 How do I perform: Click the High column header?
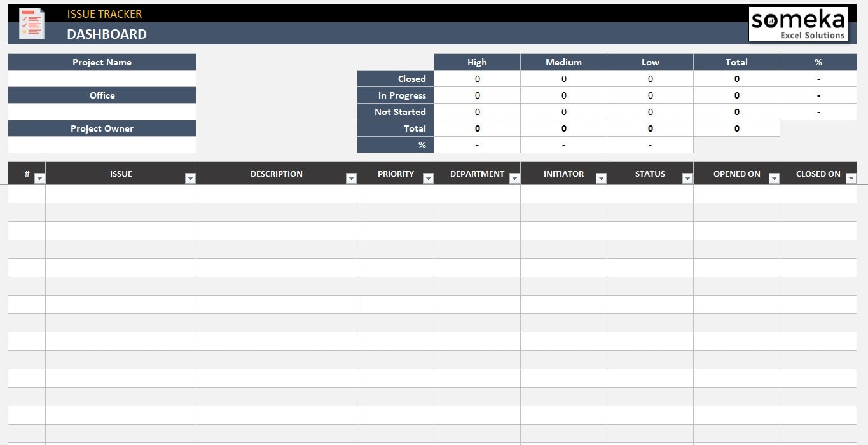tap(477, 62)
